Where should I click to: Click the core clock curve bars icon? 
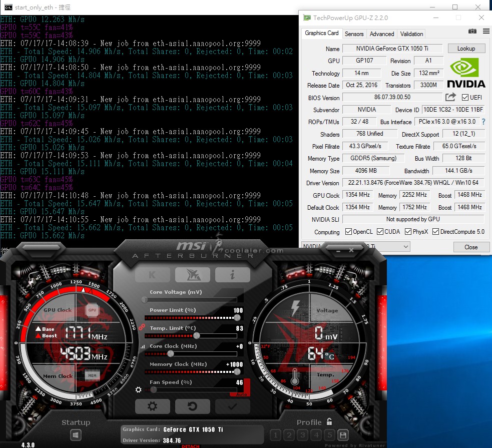[143, 347]
